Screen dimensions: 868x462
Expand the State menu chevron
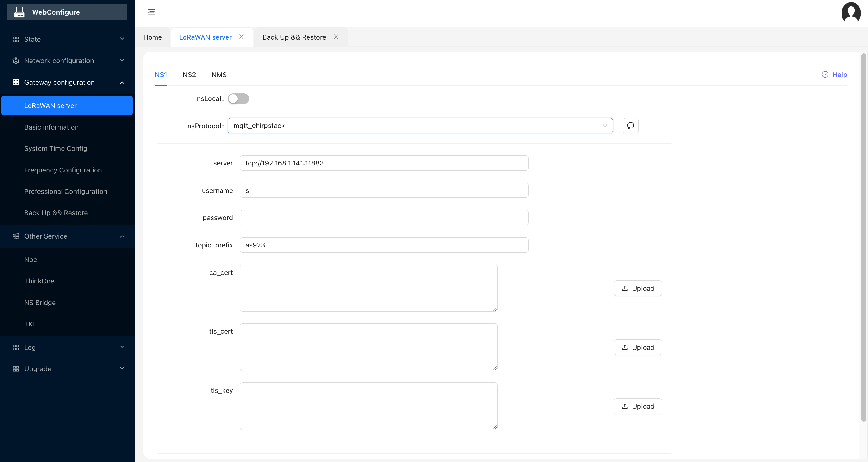(122, 39)
